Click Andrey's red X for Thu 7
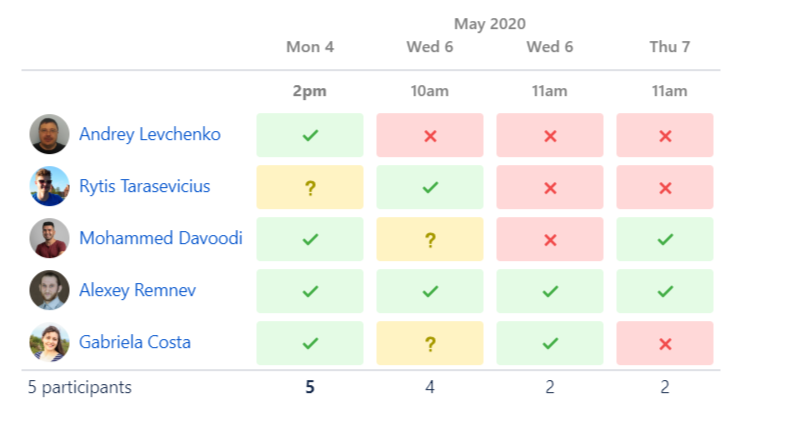This screenshot has width=787, height=448. 665,135
